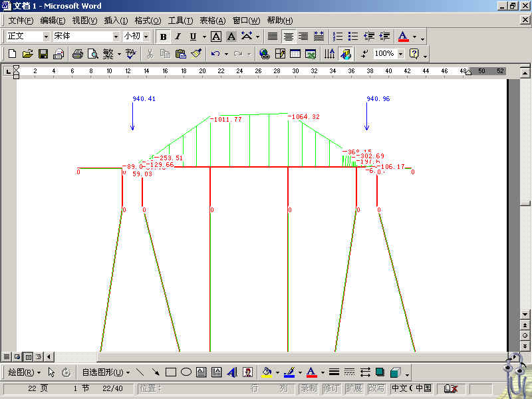Expand the font size dropdown showing 小初
Viewport: 532px width, 399px height.
coord(146,37)
